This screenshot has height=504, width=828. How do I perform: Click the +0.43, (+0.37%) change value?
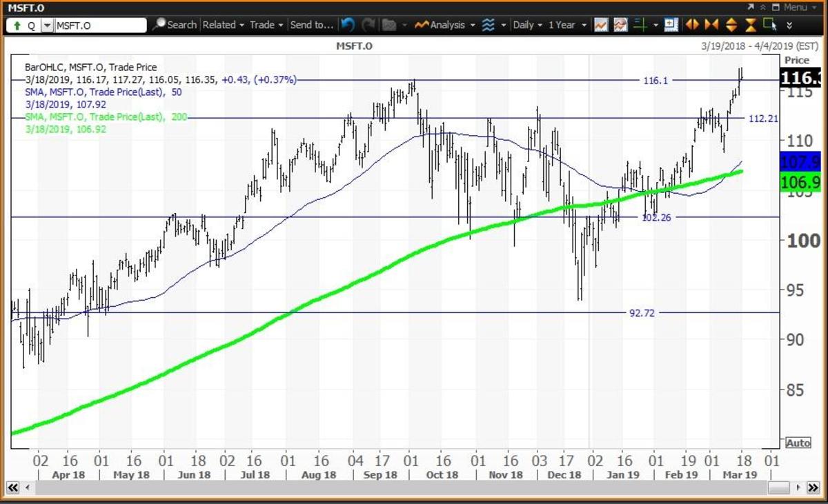click(259, 80)
